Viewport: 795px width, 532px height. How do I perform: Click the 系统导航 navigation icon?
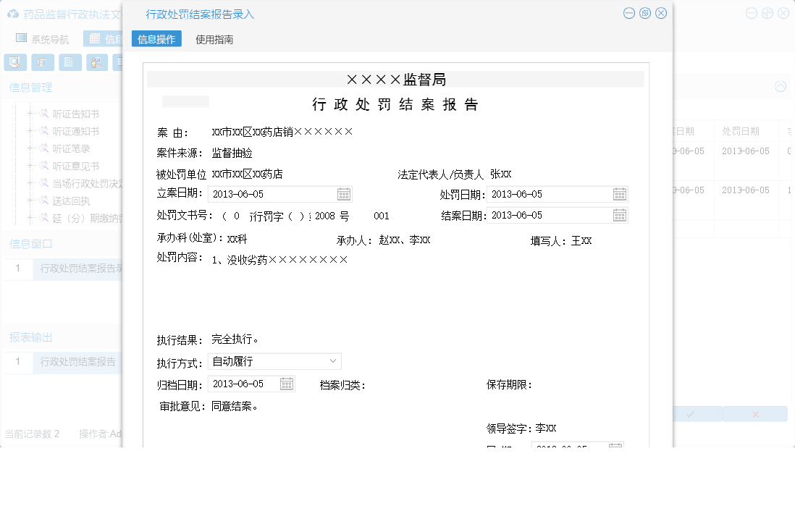pos(22,38)
